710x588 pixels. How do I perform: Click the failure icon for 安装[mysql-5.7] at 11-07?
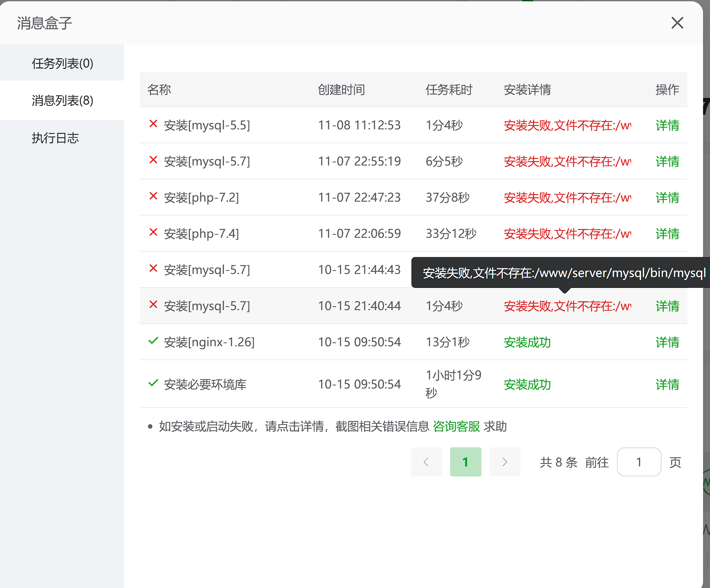[153, 161]
